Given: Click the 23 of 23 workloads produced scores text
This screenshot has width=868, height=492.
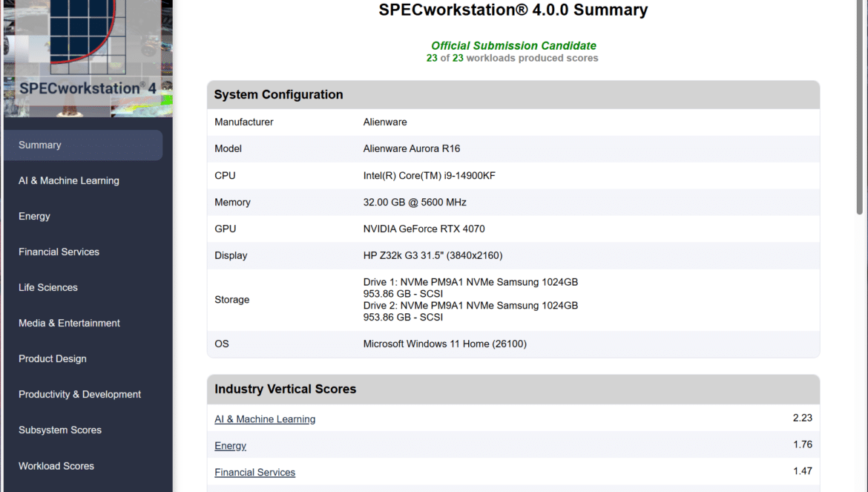Looking at the screenshot, I should [x=512, y=58].
